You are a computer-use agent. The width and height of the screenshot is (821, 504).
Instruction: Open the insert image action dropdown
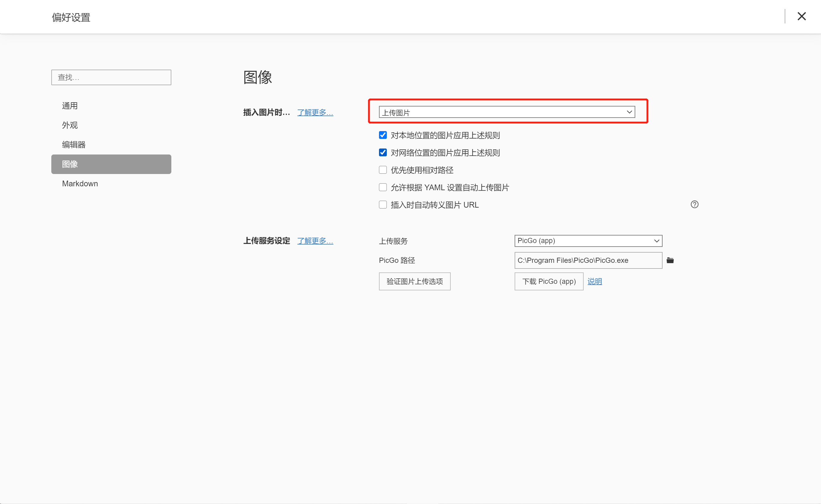[507, 112]
